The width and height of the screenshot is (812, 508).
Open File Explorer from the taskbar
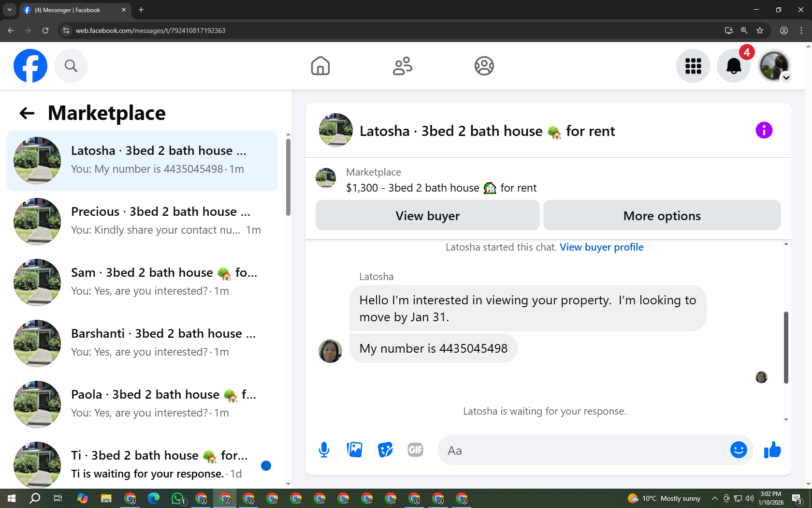pyautogui.click(x=106, y=498)
